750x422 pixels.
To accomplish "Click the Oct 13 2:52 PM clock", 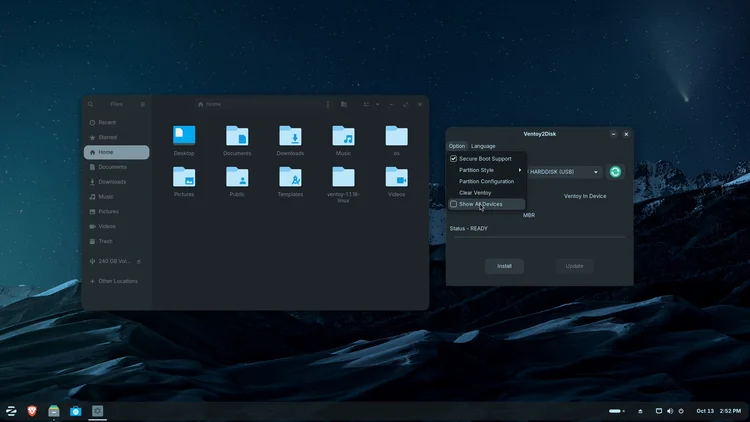I will 718,411.
